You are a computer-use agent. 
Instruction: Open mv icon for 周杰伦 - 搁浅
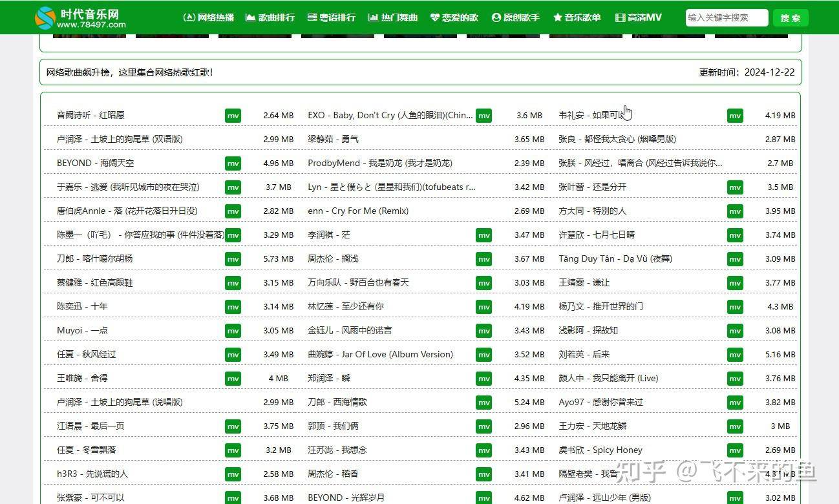(483, 259)
